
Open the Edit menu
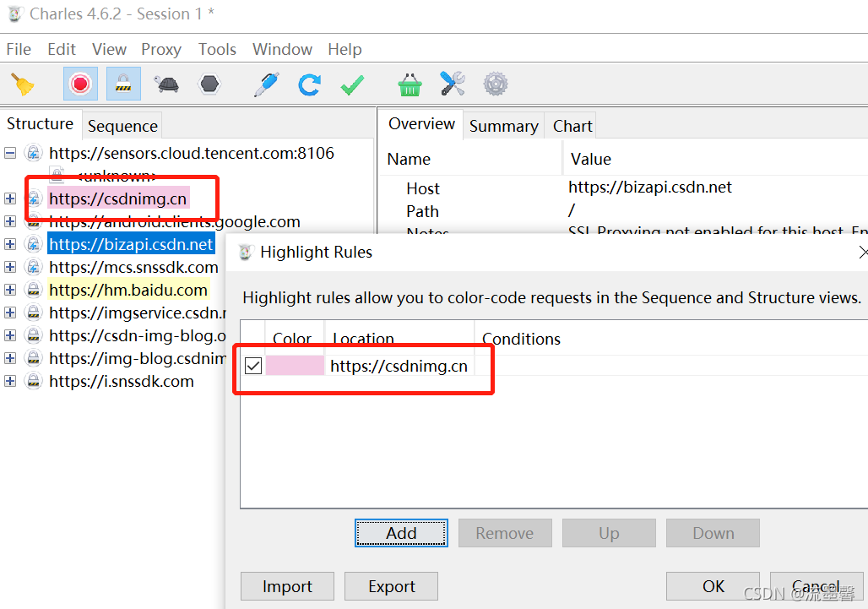(62, 49)
